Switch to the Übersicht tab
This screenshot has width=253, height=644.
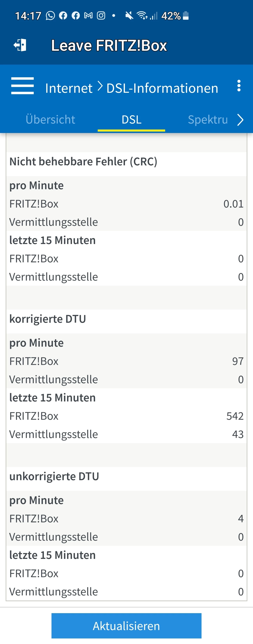[50, 119]
